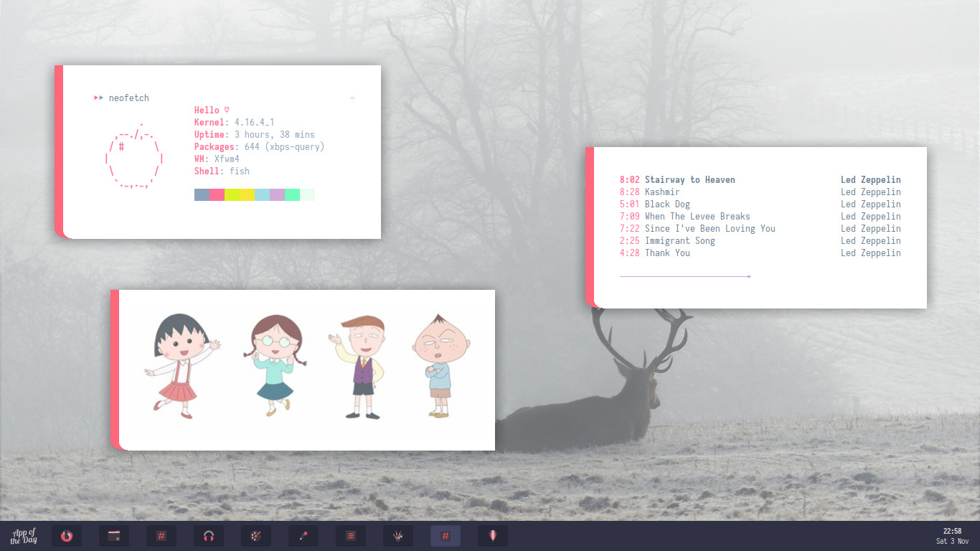Click the Packages: 644 (xbps-query) line

click(x=260, y=147)
